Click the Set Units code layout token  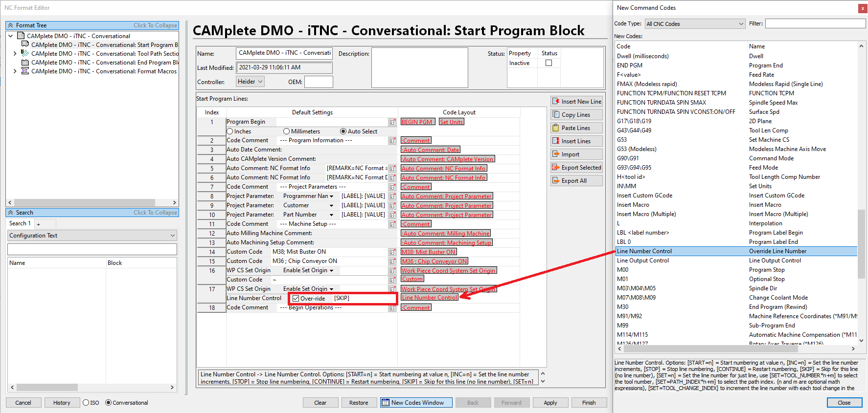451,122
